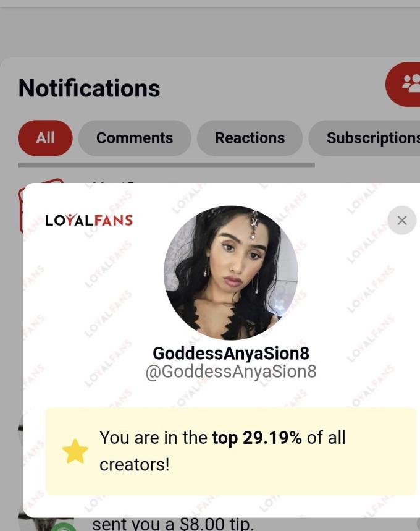Click the horizontal scrollbar under filter tabs
The width and height of the screenshot is (420, 531).
coord(166,165)
